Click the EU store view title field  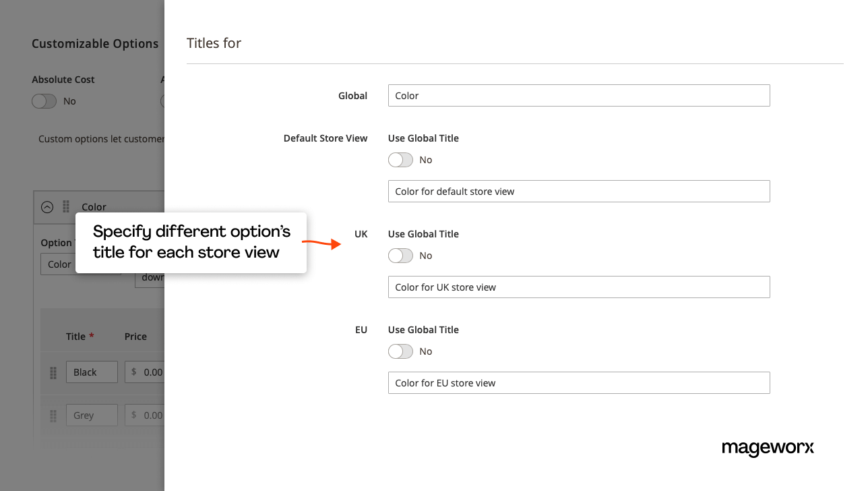click(578, 382)
